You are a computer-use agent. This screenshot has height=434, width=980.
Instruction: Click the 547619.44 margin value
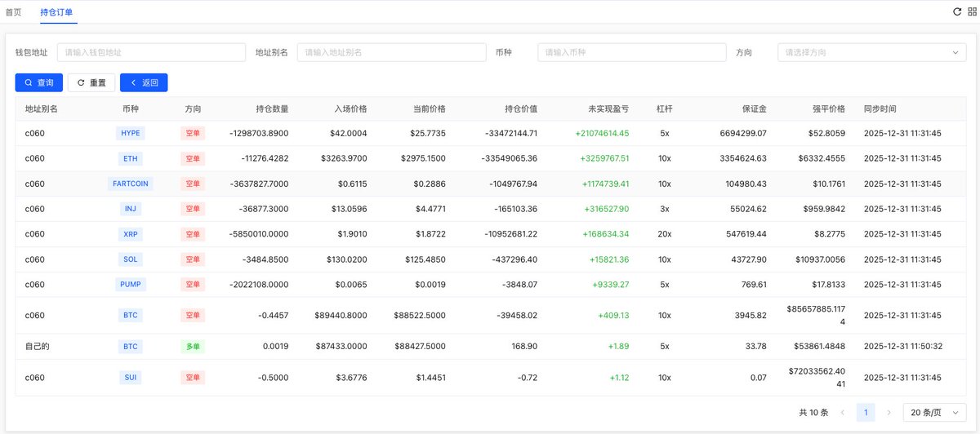click(x=746, y=234)
